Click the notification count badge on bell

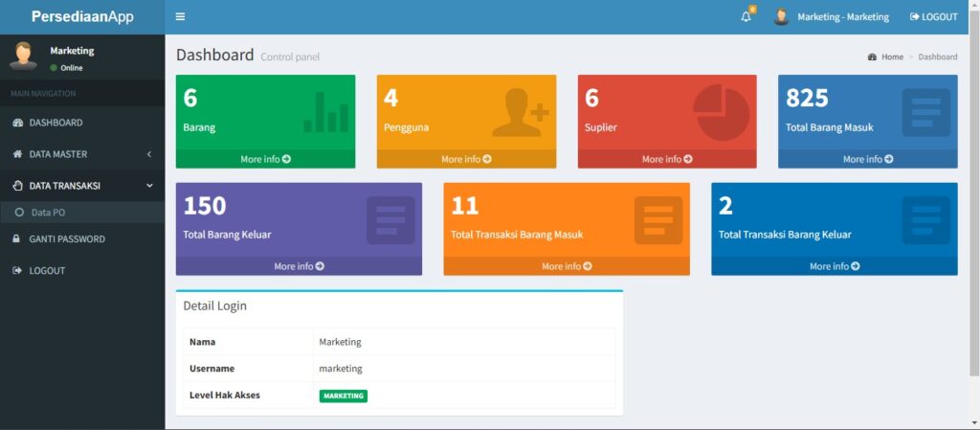pos(752,10)
